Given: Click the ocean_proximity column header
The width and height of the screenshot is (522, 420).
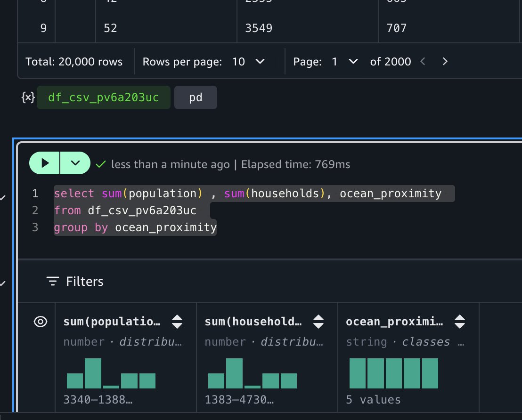Looking at the screenshot, I should [x=395, y=322].
